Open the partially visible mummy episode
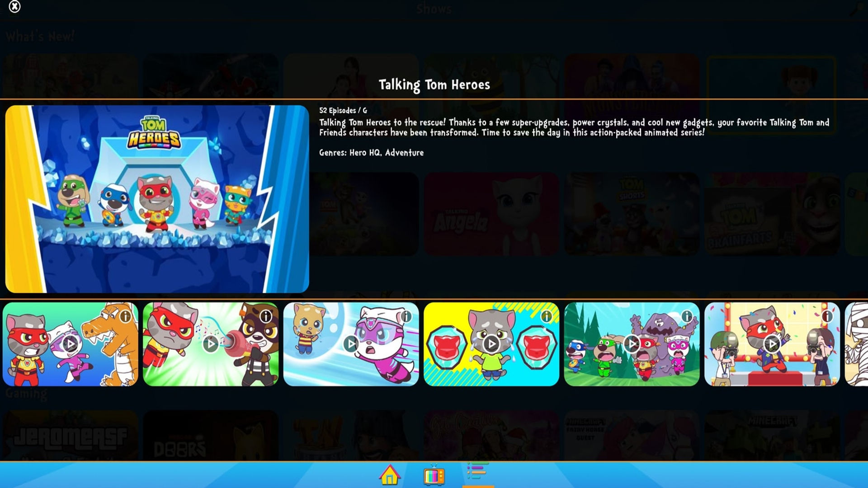 tap(857, 344)
